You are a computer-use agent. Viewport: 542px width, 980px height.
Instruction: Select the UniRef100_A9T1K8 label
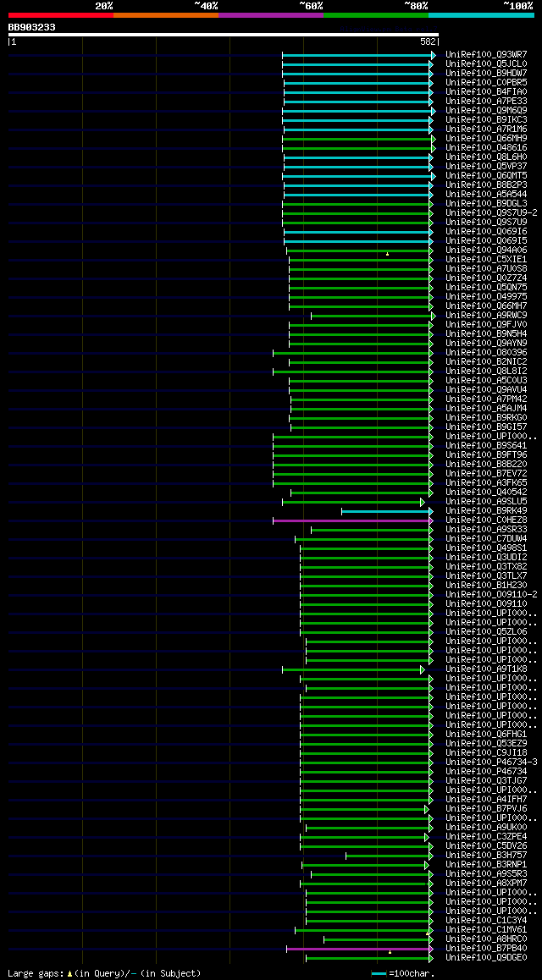(486, 669)
